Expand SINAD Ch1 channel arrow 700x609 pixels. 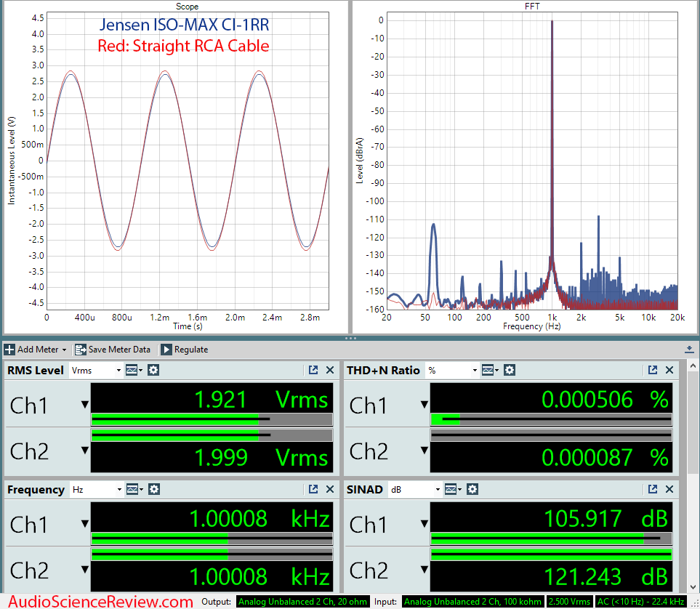pos(425,524)
